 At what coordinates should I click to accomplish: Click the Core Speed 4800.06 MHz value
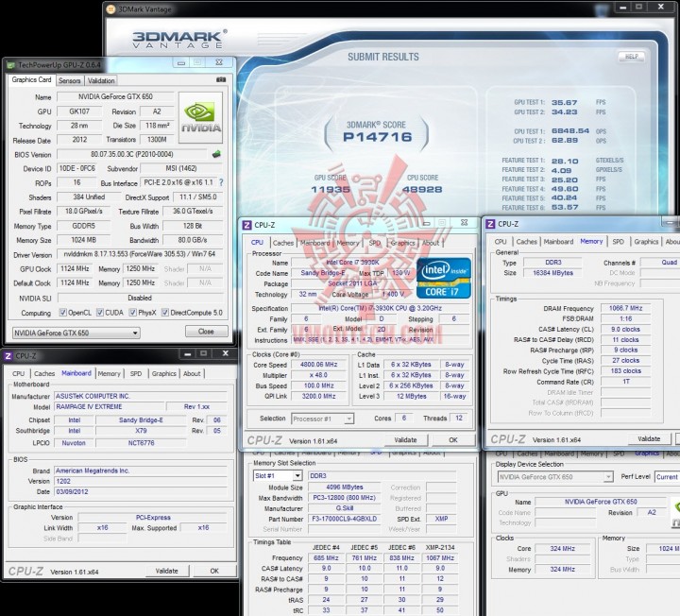(x=319, y=365)
